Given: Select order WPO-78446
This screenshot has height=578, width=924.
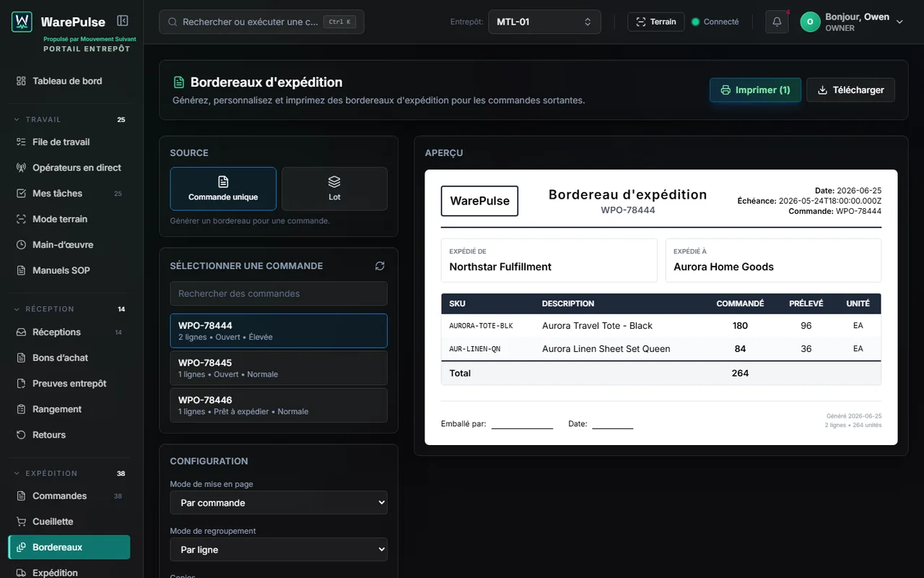Looking at the screenshot, I should coord(279,405).
